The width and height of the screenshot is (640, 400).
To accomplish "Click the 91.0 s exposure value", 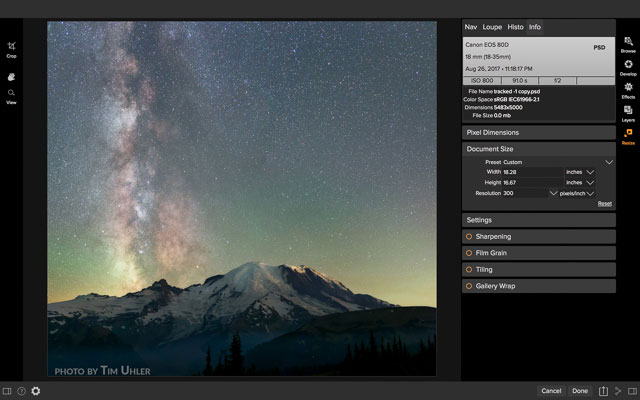I will (520, 81).
